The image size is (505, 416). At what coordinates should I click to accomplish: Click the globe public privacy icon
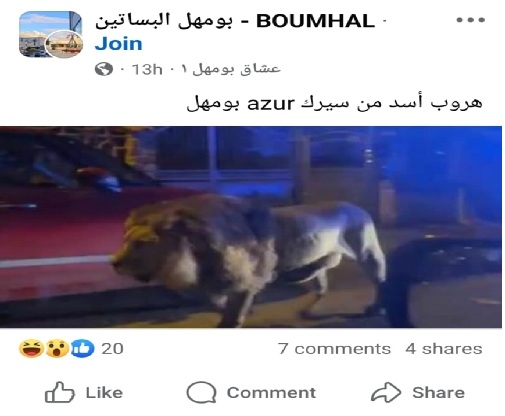[x=104, y=69]
